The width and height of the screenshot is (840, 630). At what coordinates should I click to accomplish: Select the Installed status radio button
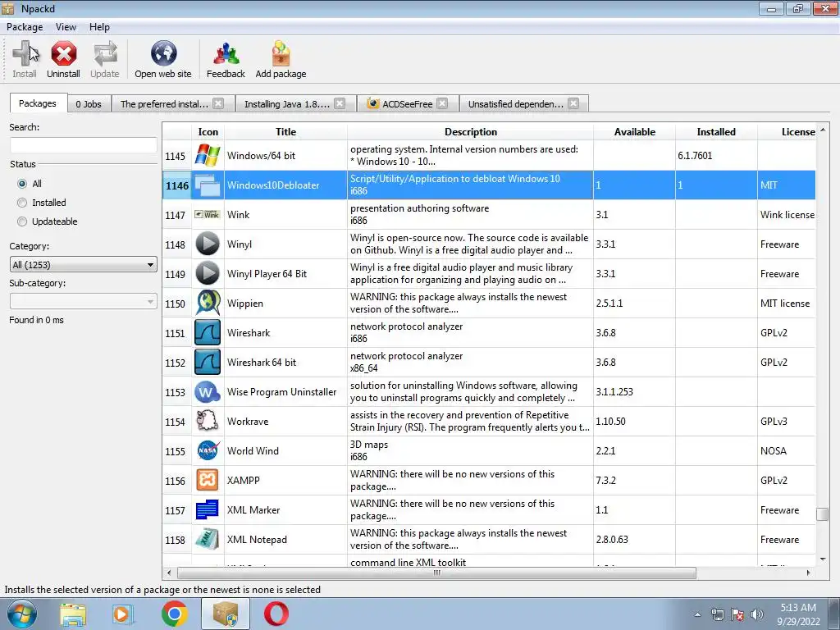click(22, 203)
